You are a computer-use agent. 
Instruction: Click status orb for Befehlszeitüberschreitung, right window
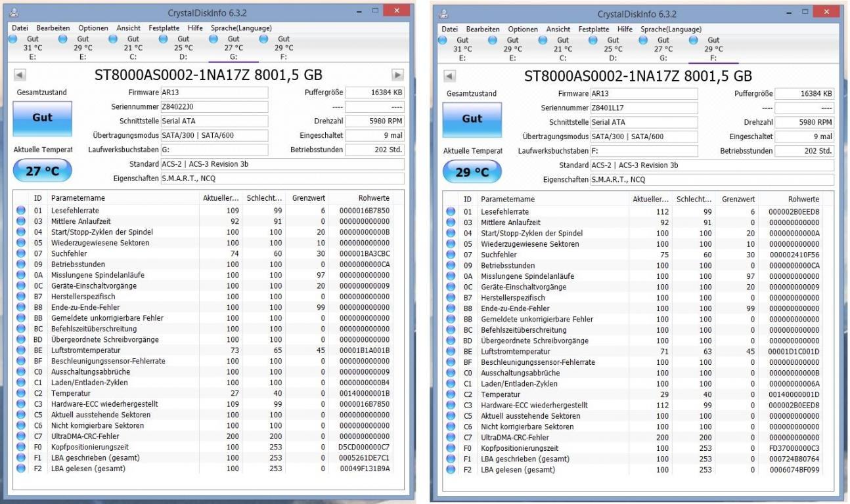tap(451, 330)
